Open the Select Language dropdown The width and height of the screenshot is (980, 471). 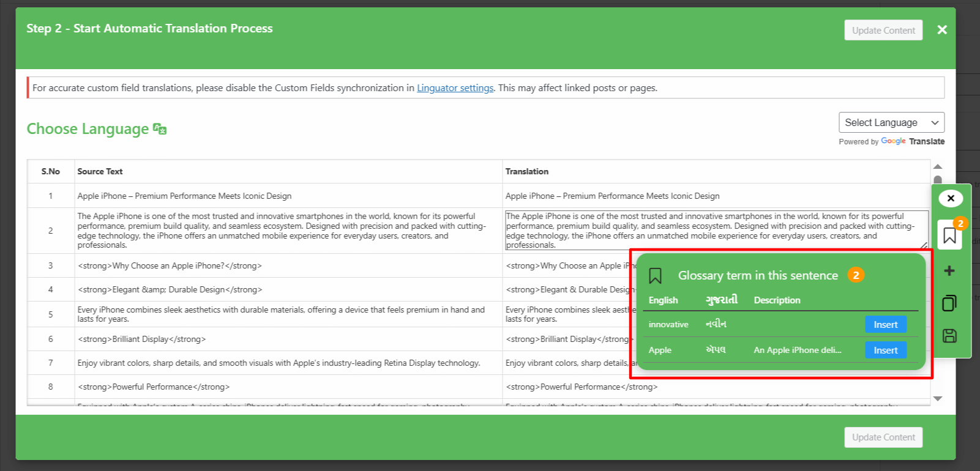tap(891, 122)
